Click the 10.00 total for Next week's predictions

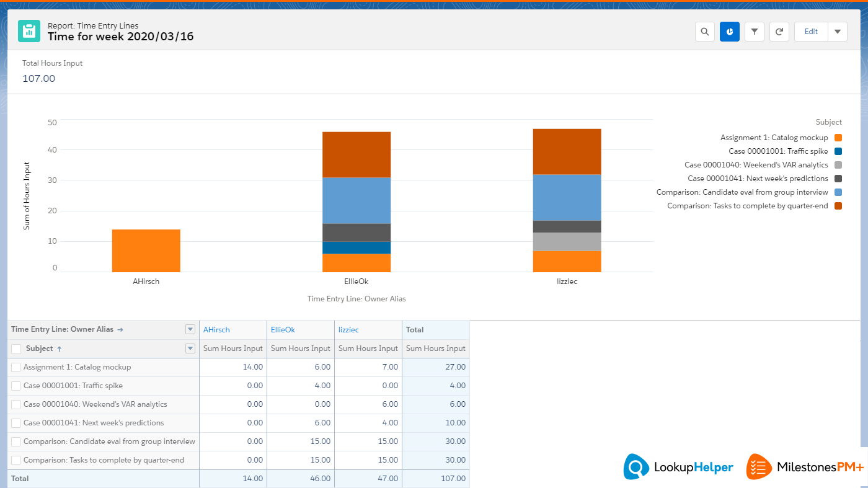tap(436, 423)
